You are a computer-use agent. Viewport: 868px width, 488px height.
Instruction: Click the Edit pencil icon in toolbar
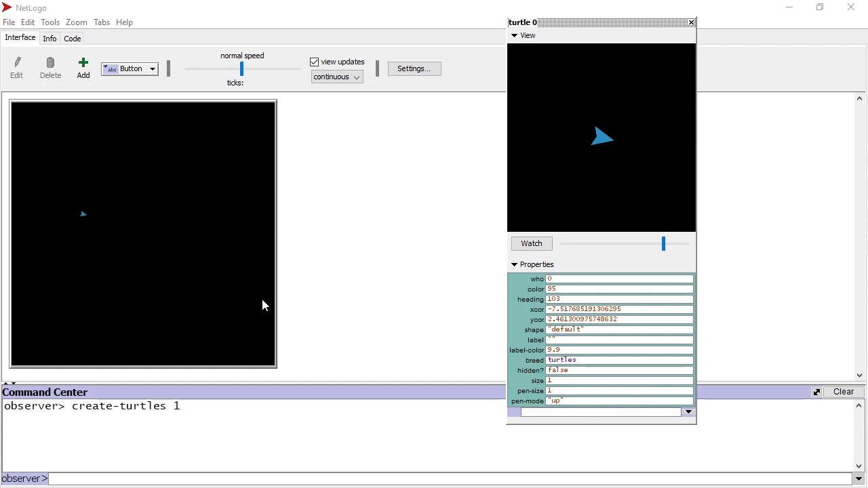(17, 63)
